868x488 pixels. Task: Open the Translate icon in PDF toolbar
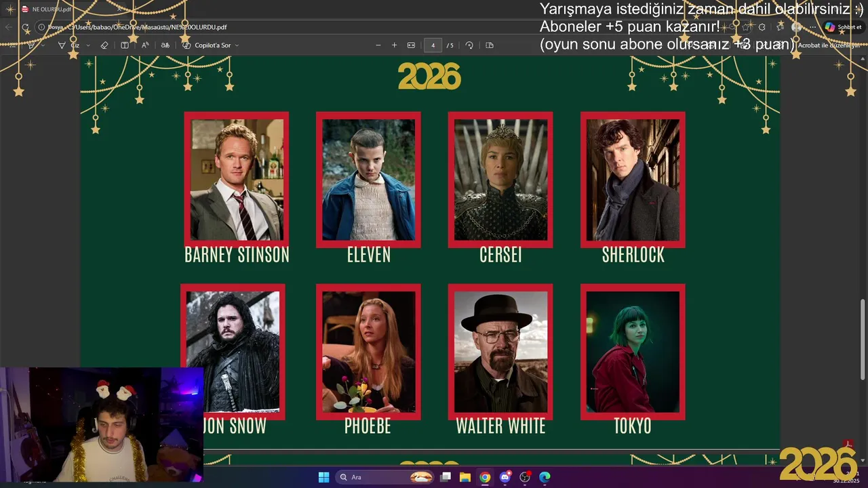click(165, 45)
